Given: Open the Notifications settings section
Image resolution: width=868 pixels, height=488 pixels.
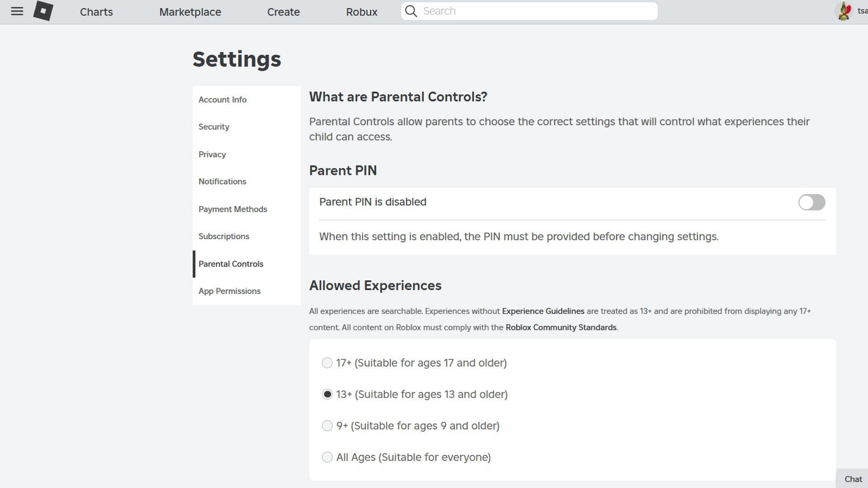Looking at the screenshot, I should click(222, 181).
